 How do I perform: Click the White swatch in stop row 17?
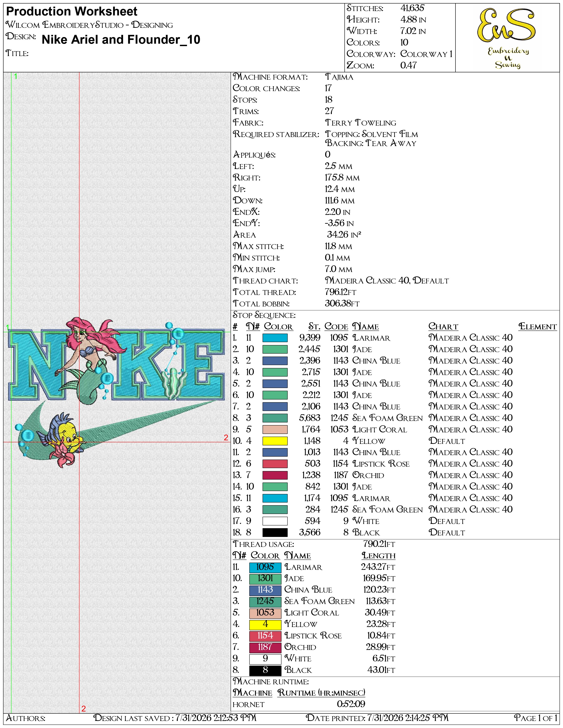(x=275, y=521)
